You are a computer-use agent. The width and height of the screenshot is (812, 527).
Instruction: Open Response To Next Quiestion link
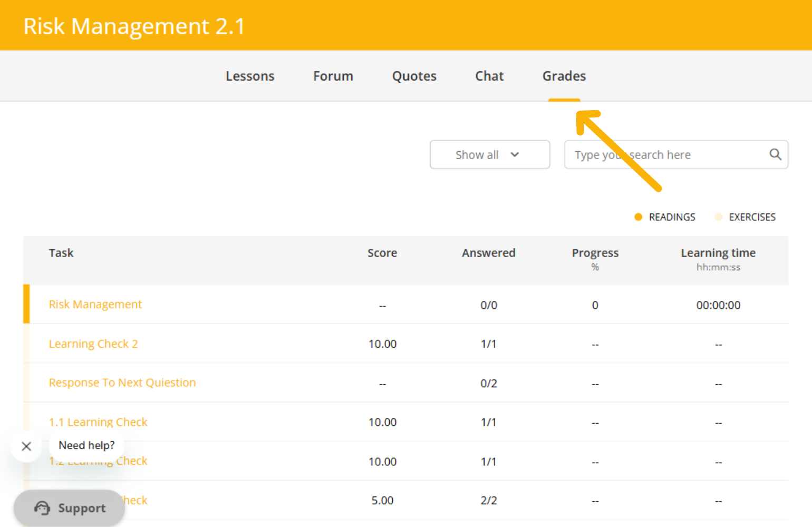pyautogui.click(x=122, y=383)
